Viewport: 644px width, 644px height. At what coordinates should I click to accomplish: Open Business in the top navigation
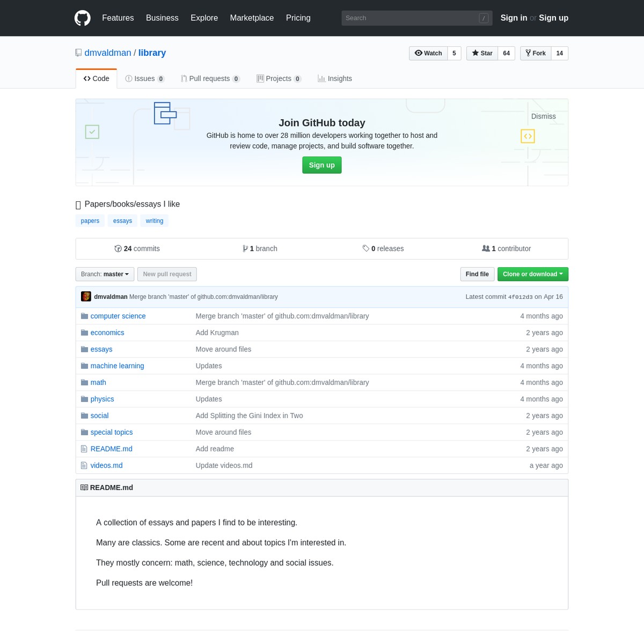point(162,18)
